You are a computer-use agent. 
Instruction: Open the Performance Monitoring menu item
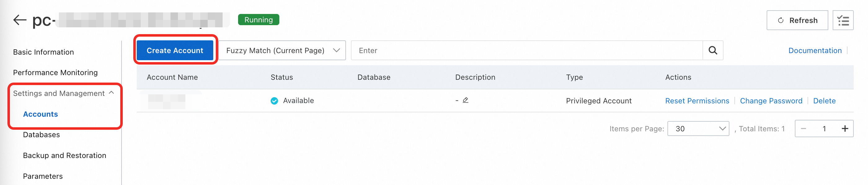(55, 73)
